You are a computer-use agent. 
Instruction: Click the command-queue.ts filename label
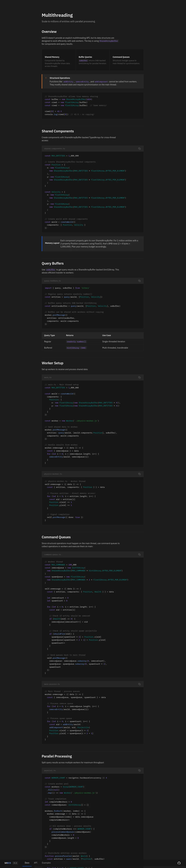click(53, 555)
